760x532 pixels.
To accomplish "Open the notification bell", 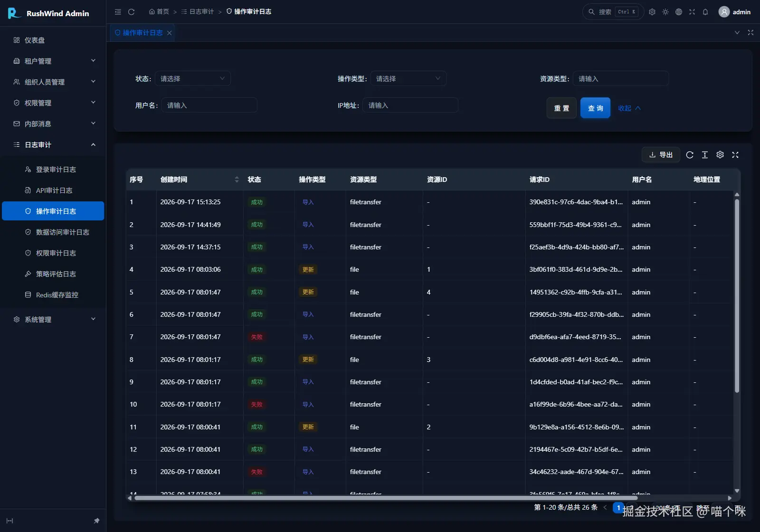I will [705, 12].
